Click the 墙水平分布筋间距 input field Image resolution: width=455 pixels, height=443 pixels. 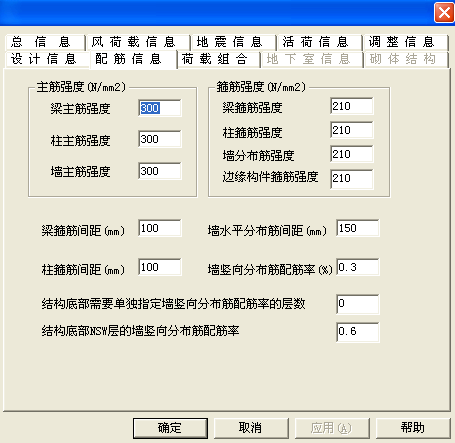click(x=358, y=228)
